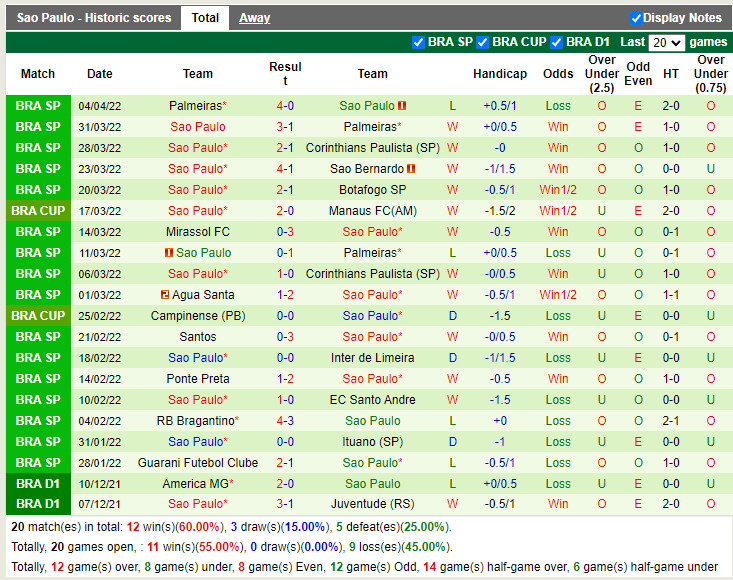Image resolution: width=733 pixels, height=580 pixels.
Task: Open the Santos team link
Action: (198, 337)
